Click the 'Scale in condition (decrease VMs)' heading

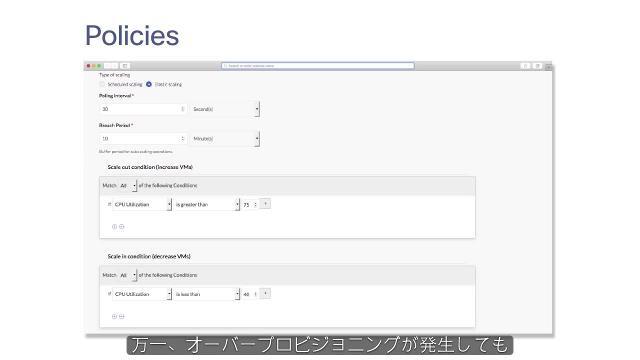[149, 256]
